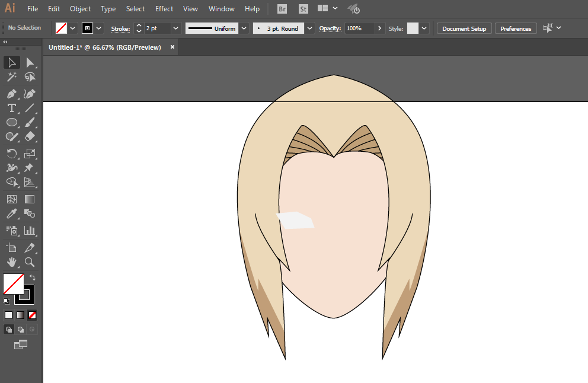
Task: Open the Select menu
Action: point(135,9)
